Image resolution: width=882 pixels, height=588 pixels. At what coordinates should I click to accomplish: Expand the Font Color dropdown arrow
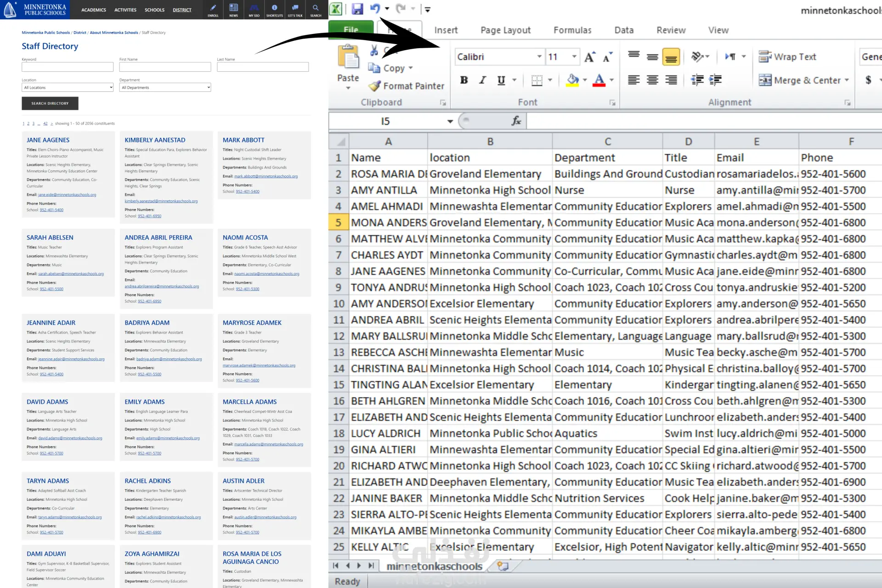(611, 80)
